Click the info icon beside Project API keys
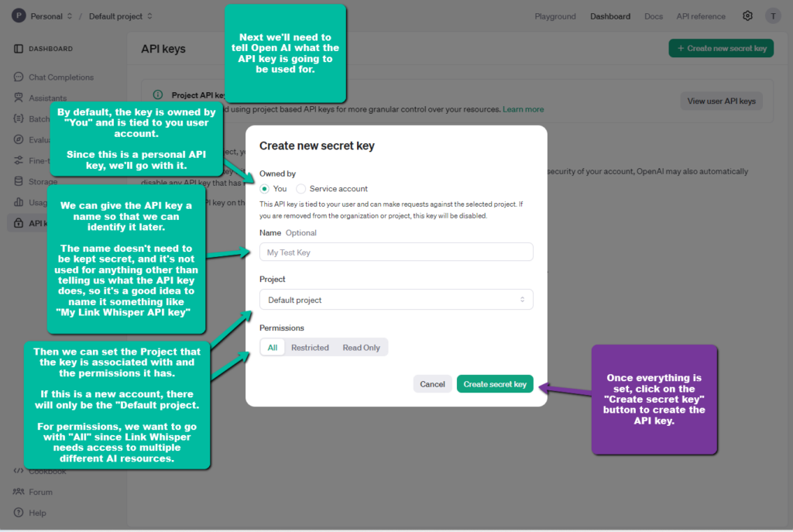Screen dimensions: 793x532 pos(158,94)
